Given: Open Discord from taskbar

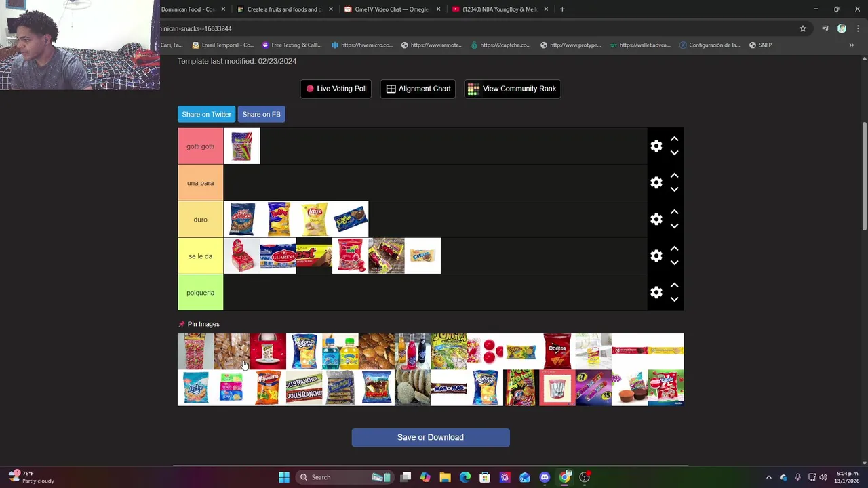Looking at the screenshot, I should pyautogui.click(x=545, y=477).
